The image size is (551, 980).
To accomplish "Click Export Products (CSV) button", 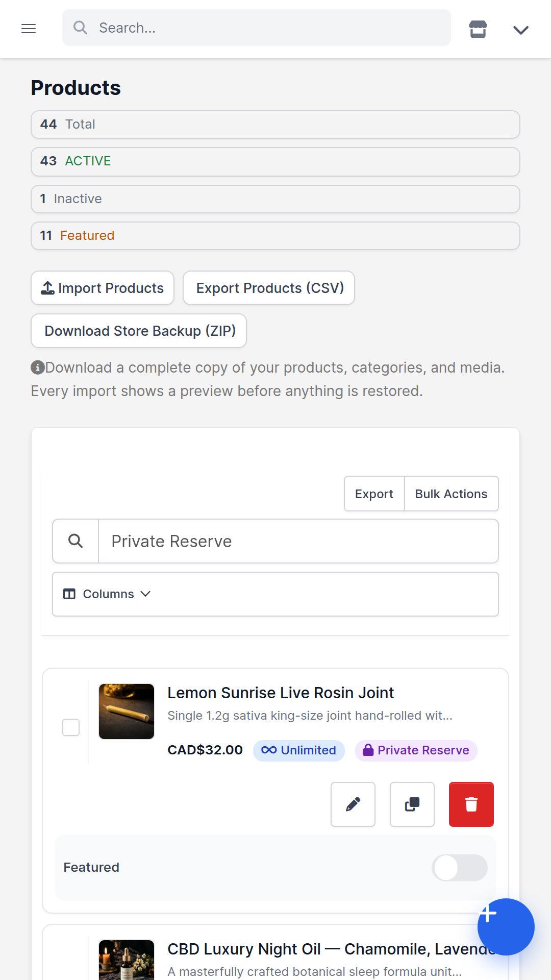I will point(269,288).
